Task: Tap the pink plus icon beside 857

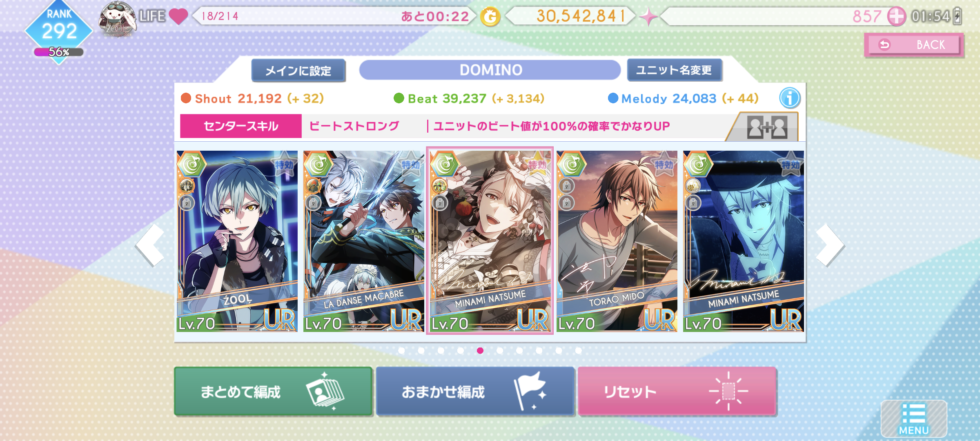Action: click(x=896, y=17)
